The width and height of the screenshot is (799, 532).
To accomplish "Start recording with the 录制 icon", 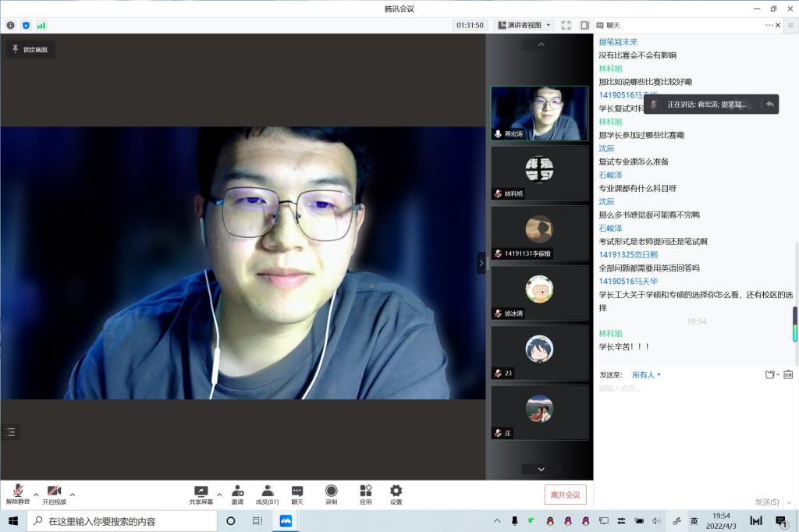I will coord(331,494).
